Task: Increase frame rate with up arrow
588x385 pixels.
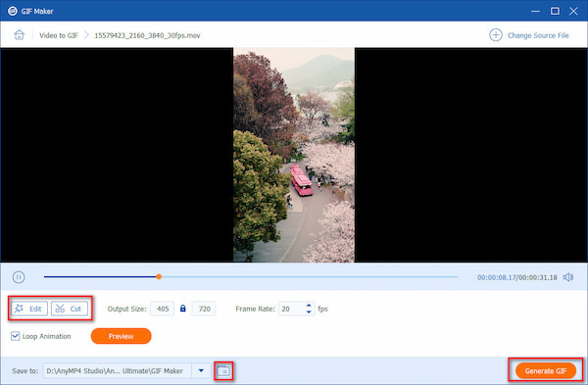Action: point(309,305)
